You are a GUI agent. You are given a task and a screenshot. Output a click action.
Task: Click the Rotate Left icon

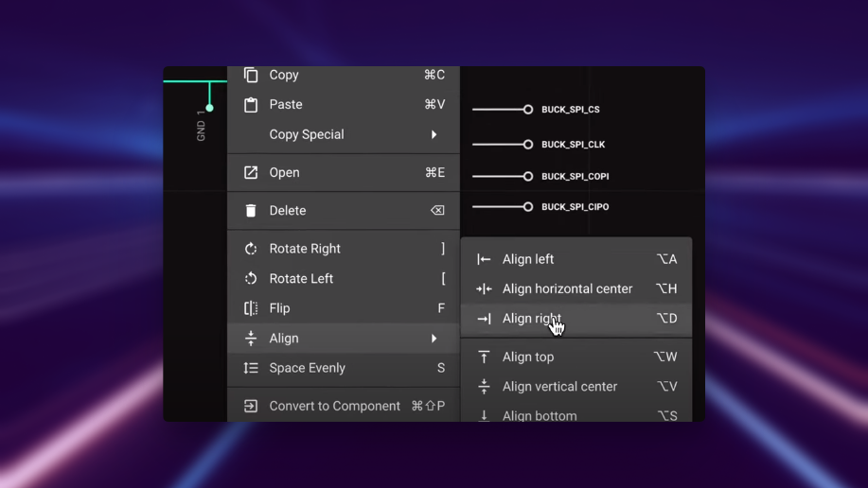click(x=251, y=279)
